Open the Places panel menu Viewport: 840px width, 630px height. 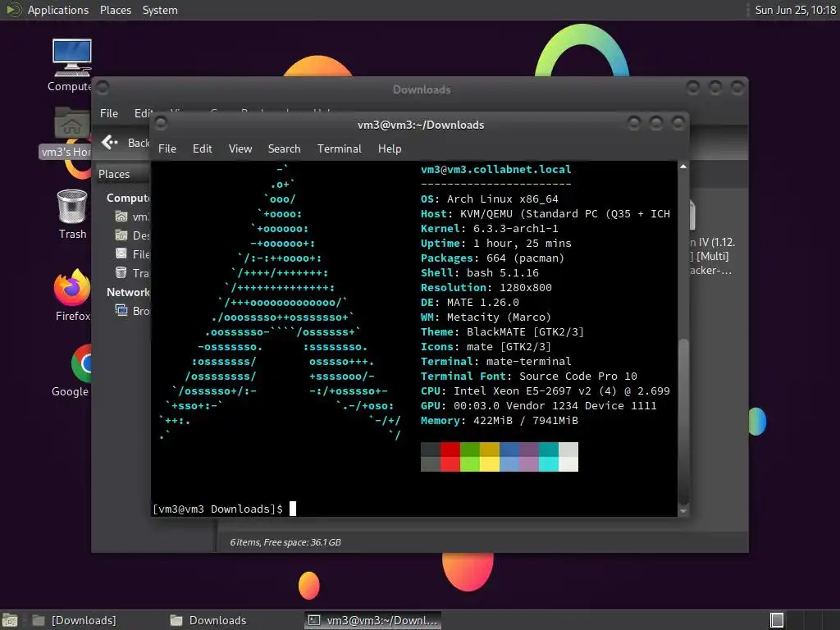(116, 10)
